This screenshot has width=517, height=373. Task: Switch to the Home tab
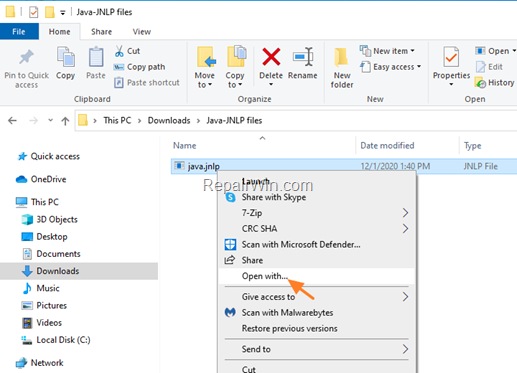[59, 32]
